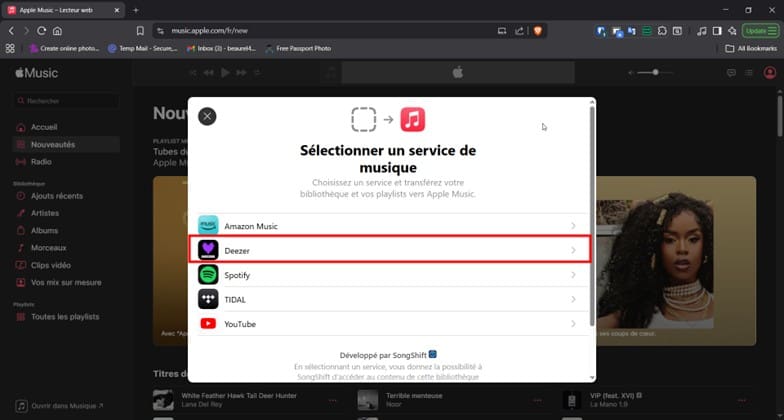
Task: Skip to next track
Action: tap(242, 73)
